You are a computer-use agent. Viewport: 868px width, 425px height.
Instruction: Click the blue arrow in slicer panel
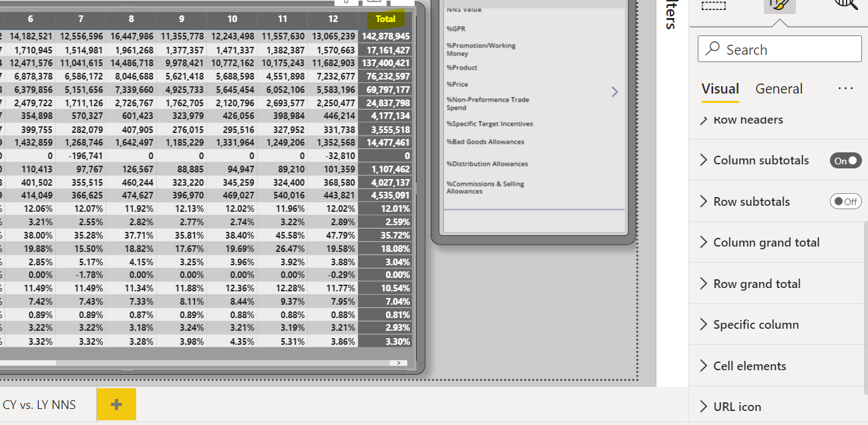(614, 92)
